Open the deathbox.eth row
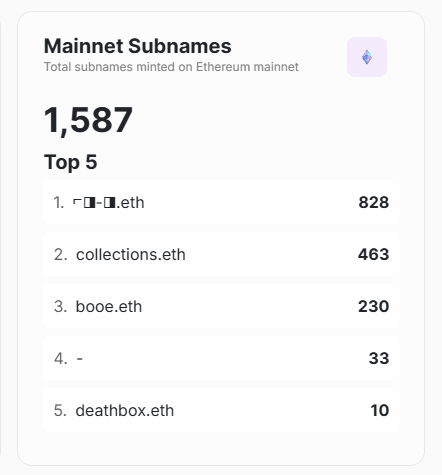Screen dimensions: 442x475 [x=221, y=410]
